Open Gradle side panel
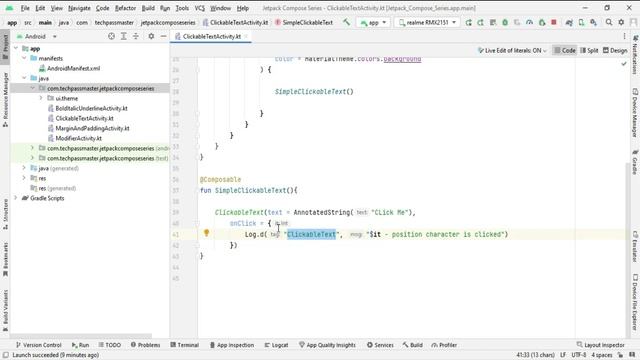 [635, 162]
